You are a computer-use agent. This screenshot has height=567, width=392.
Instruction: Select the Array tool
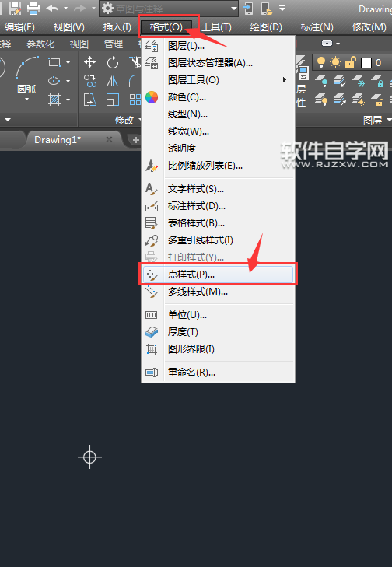point(135,100)
